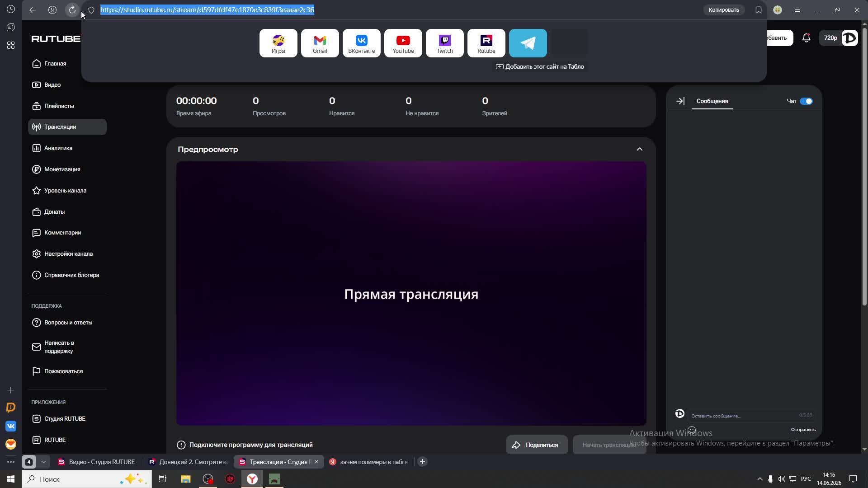
Task: Click the selected address bar URL
Action: point(207,10)
